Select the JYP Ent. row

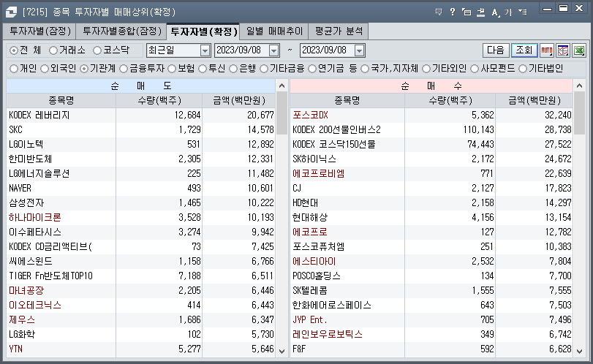tap(431, 320)
